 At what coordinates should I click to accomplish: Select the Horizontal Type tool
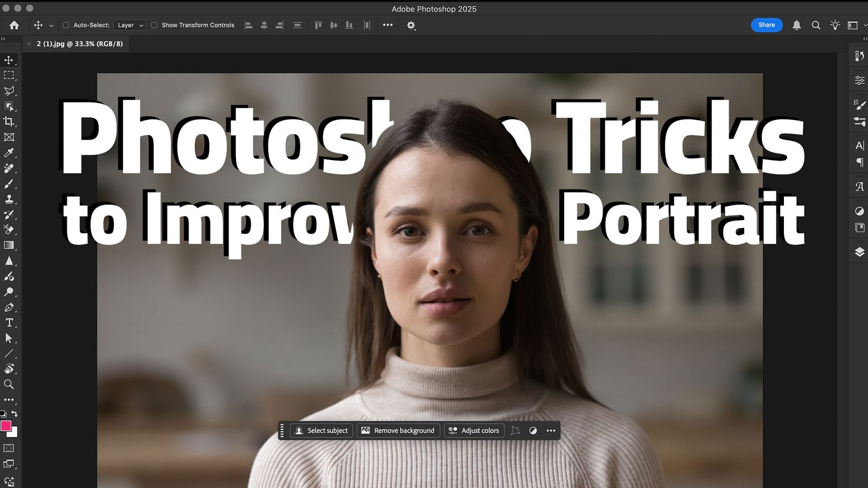pos(9,323)
